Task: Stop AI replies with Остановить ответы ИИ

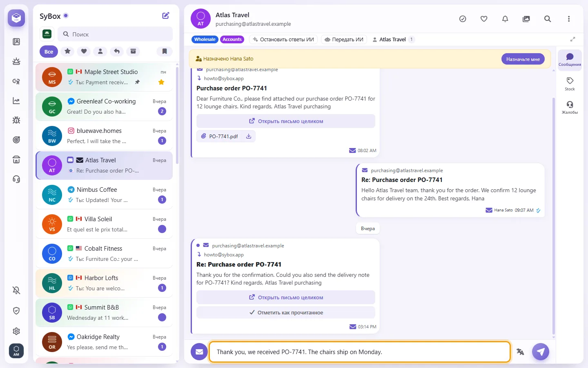Action: click(x=283, y=39)
